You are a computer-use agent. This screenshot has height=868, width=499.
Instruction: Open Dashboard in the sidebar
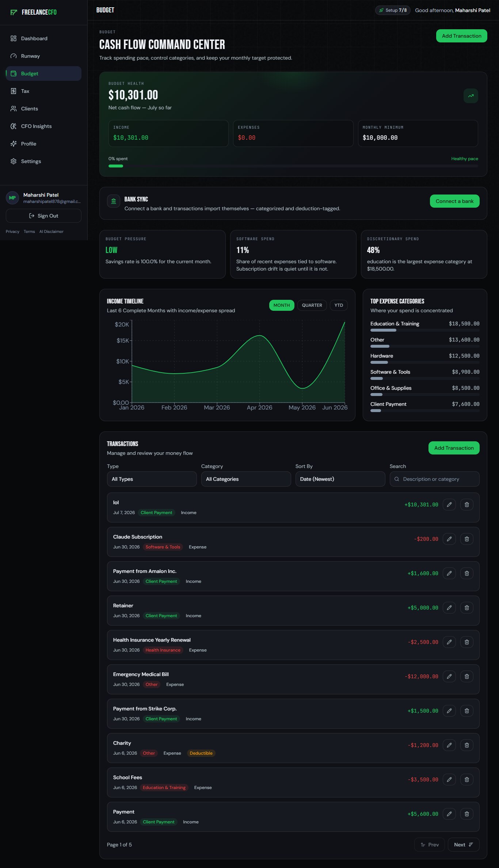pyautogui.click(x=43, y=38)
